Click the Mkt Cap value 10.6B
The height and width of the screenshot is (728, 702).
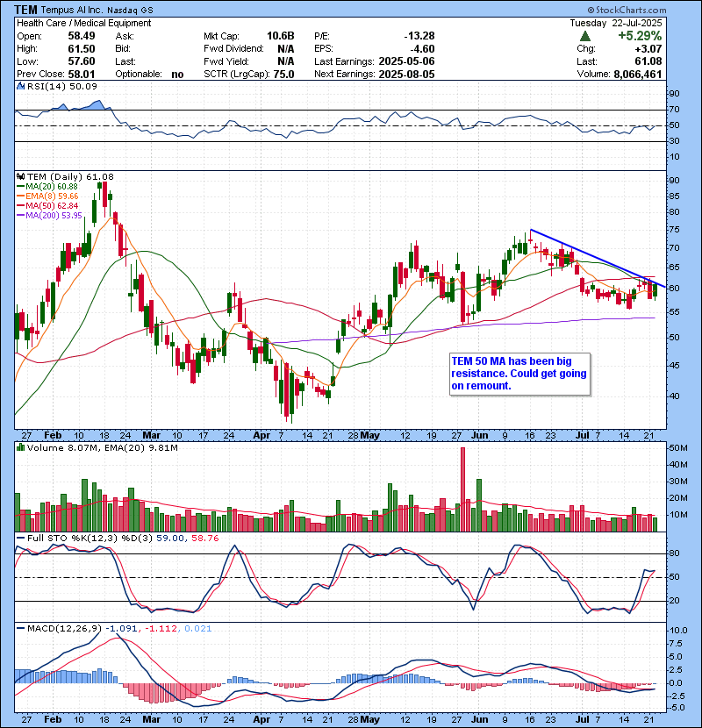pyautogui.click(x=281, y=36)
